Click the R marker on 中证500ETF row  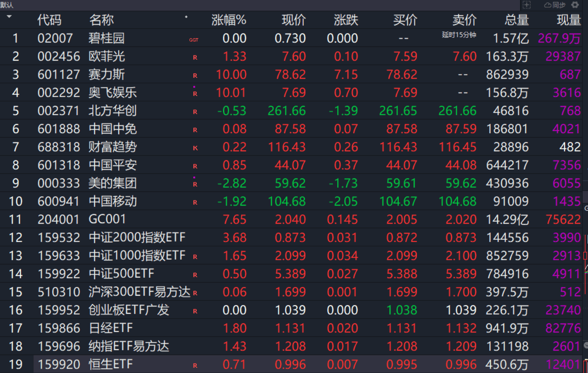(x=195, y=275)
